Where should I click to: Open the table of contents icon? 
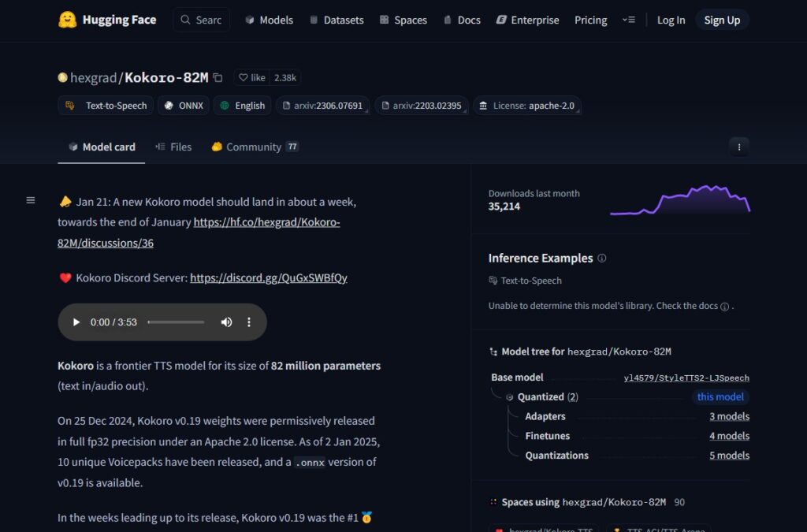[x=31, y=200]
